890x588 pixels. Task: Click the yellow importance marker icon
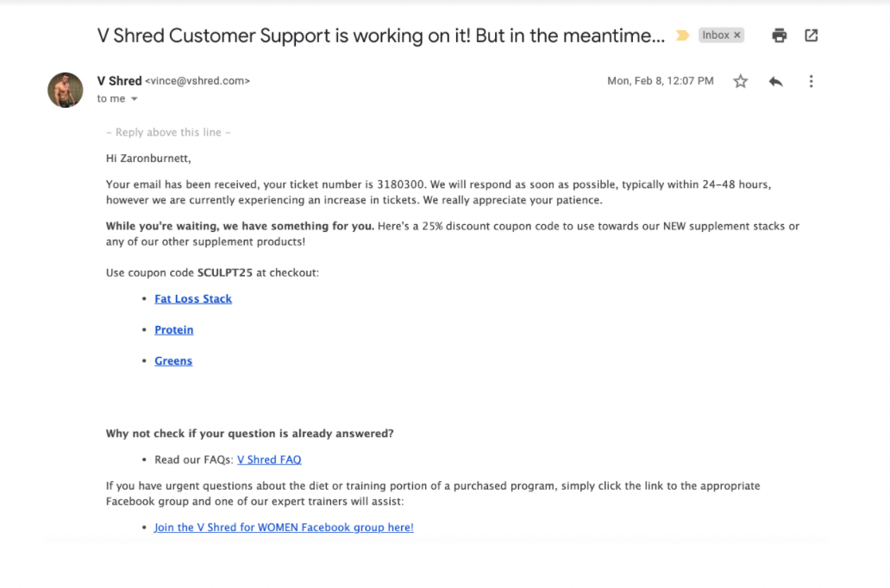[682, 35]
